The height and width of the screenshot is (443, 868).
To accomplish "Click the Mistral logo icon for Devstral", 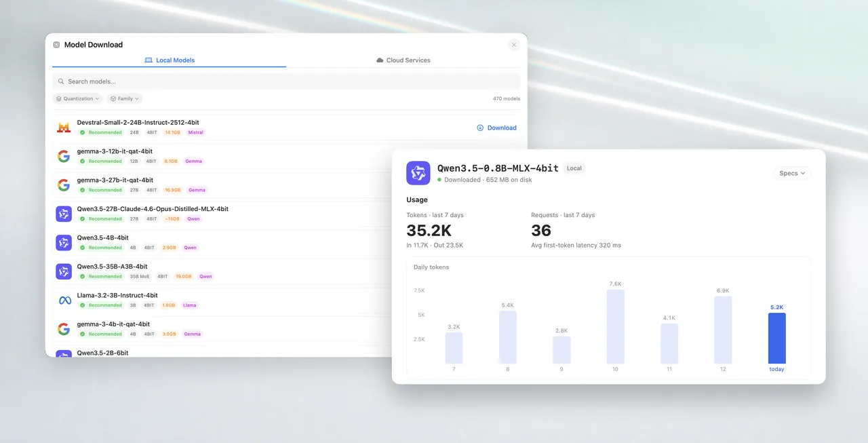I will click(x=64, y=128).
